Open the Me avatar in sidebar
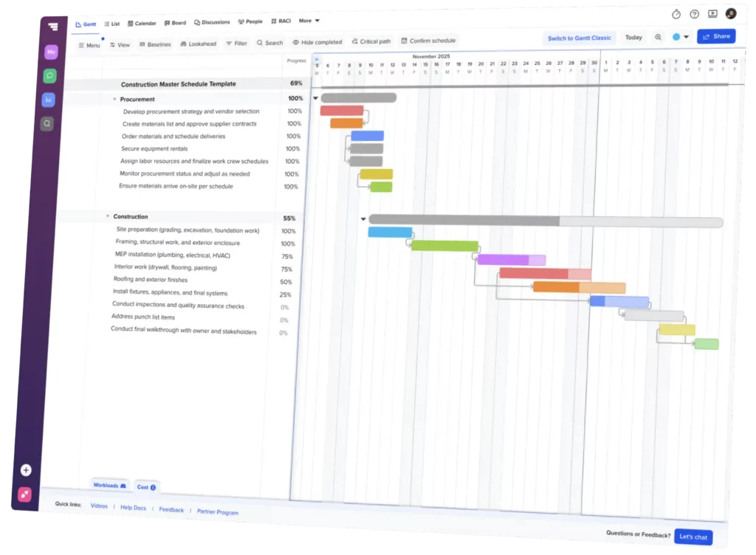This screenshot has height=555, width=756. pos(51,52)
